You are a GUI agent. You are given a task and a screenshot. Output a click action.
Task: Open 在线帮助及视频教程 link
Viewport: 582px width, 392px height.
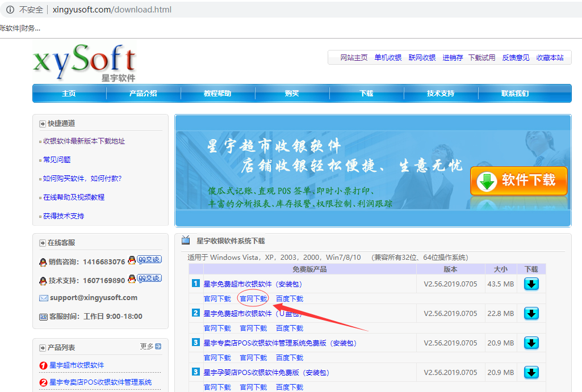tap(74, 197)
